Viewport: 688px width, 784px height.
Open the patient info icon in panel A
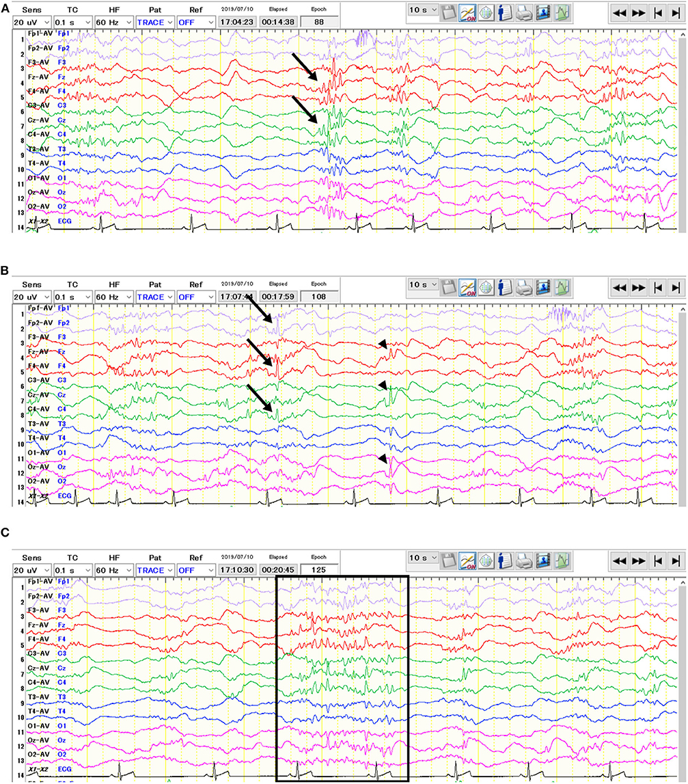[x=505, y=14]
